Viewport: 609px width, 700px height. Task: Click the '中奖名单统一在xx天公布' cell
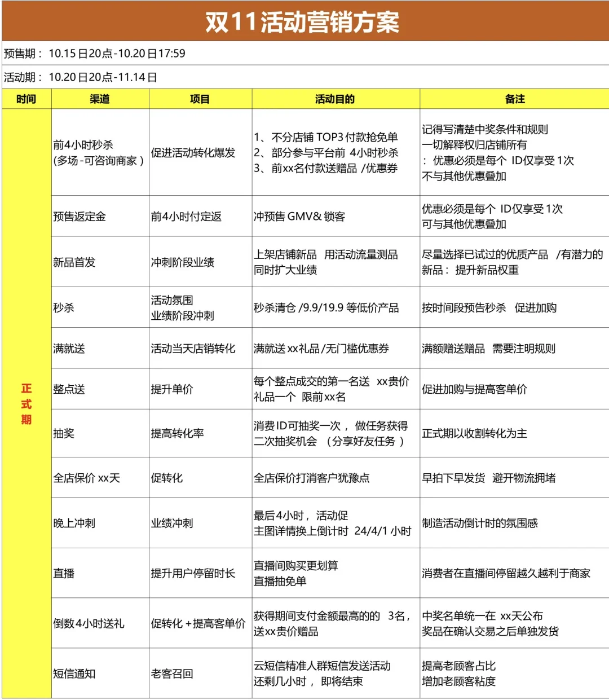pyautogui.click(x=514, y=623)
